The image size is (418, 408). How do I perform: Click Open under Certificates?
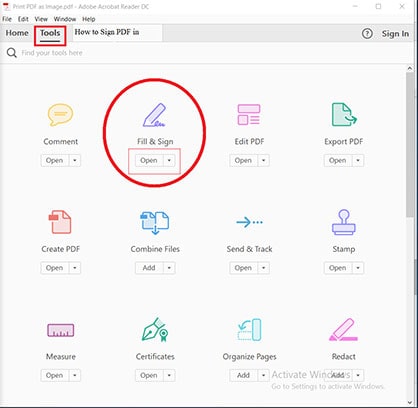(149, 375)
